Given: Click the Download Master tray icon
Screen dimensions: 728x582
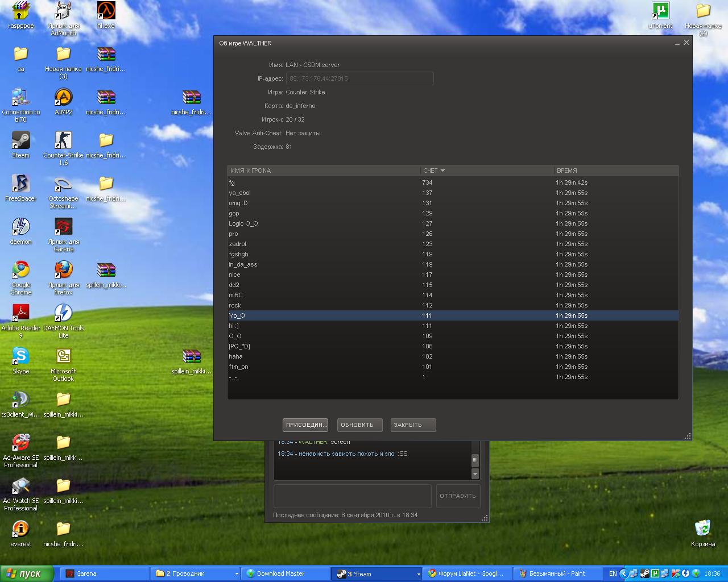Looking at the screenshot, I should click(x=696, y=573).
